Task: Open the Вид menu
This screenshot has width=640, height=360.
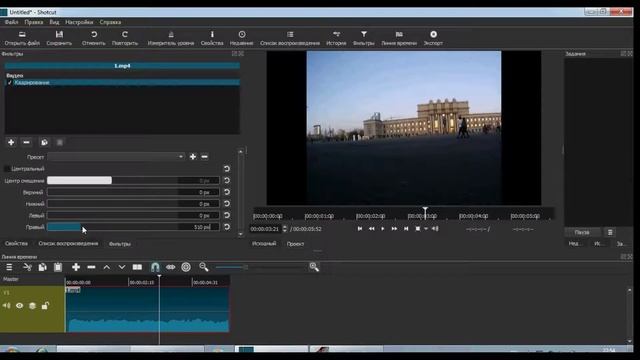Action: pyautogui.click(x=54, y=22)
